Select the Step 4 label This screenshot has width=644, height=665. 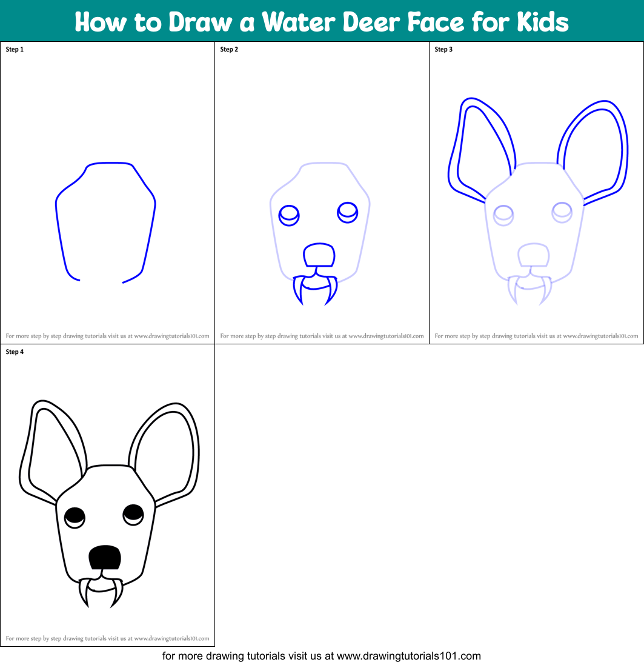(14, 351)
